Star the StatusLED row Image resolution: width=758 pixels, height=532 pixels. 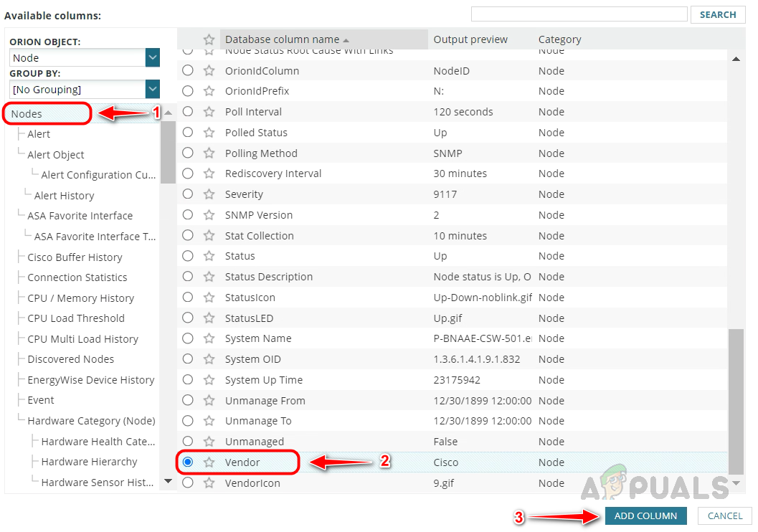click(x=209, y=318)
